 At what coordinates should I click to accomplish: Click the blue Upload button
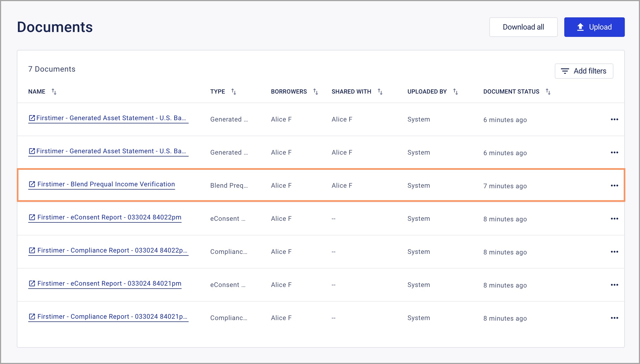(x=594, y=27)
